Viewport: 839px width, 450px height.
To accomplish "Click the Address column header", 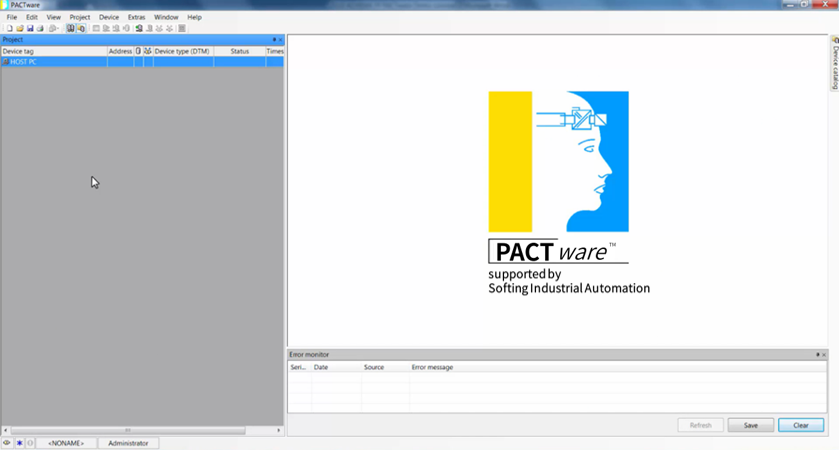I will coord(120,51).
